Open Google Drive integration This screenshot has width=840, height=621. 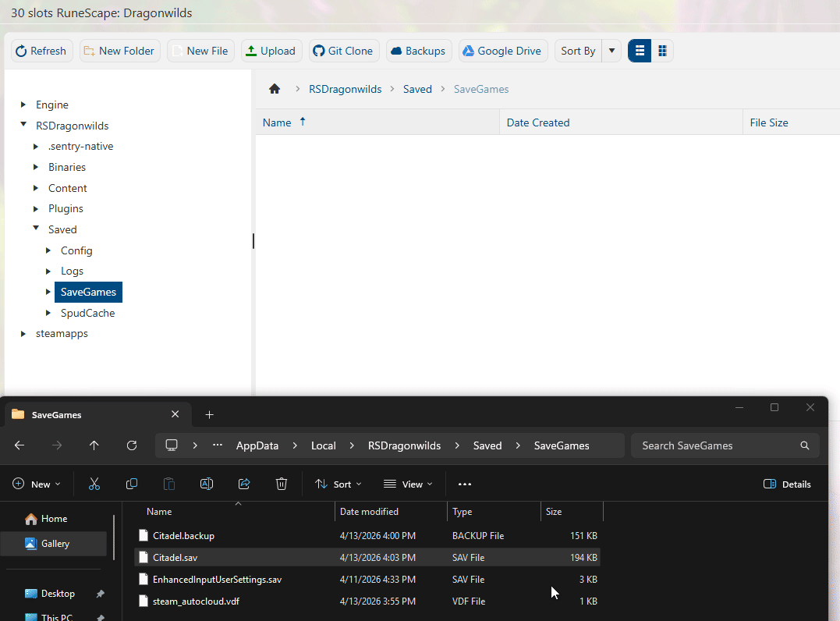click(502, 51)
